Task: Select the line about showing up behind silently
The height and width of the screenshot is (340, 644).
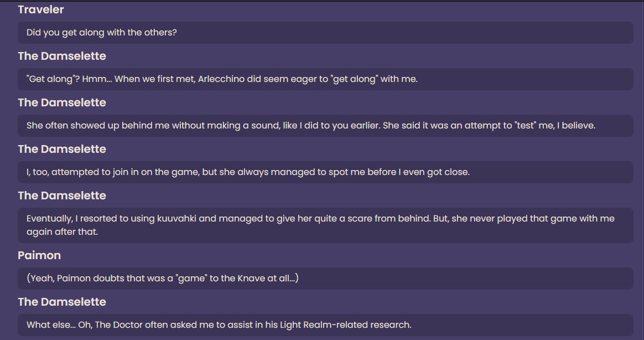Action: (325, 125)
